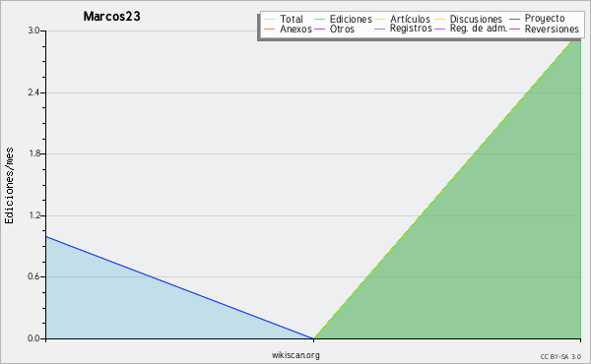Viewport: 591px width, 364px height.
Task: Click the Reversiones legend label
Action: tap(552, 29)
